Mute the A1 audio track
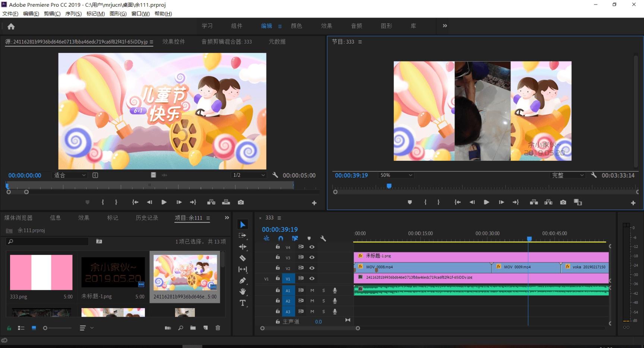The image size is (644, 348). [312, 290]
